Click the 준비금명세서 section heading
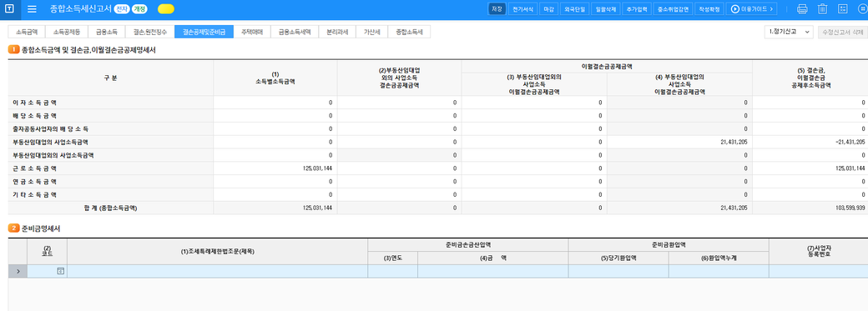The image size is (868, 311). pyautogui.click(x=41, y=228)
